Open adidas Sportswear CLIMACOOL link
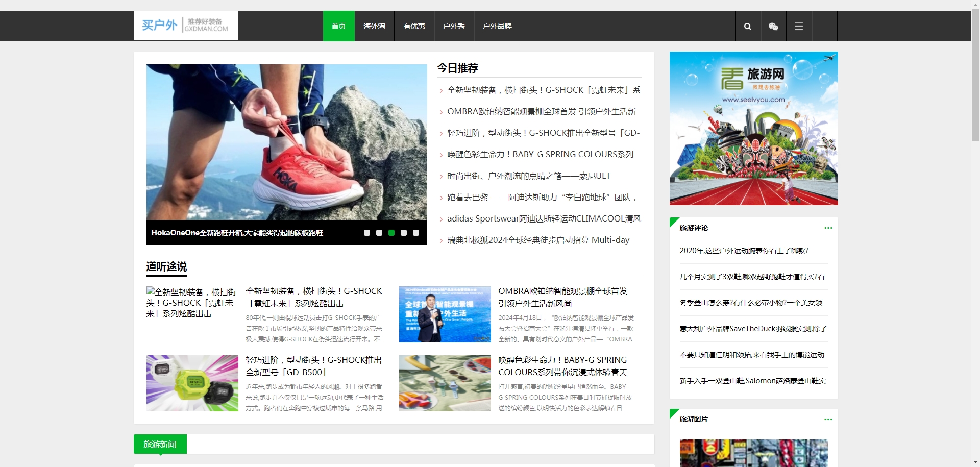 click(544, 219)
